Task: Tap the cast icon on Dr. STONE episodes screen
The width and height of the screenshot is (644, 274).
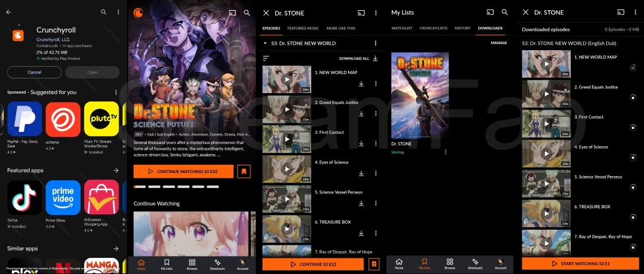Action: pos(361,13)
